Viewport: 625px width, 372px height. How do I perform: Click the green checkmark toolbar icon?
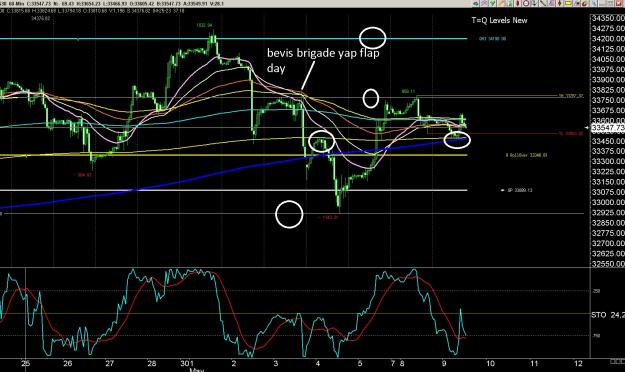tap(493, 4)
